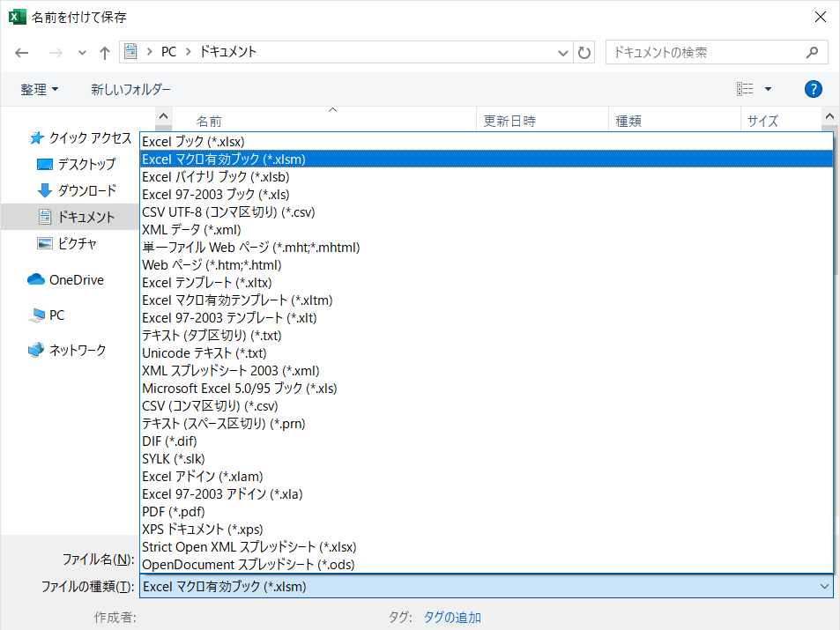Refresh the folder view

coord(584,53)
